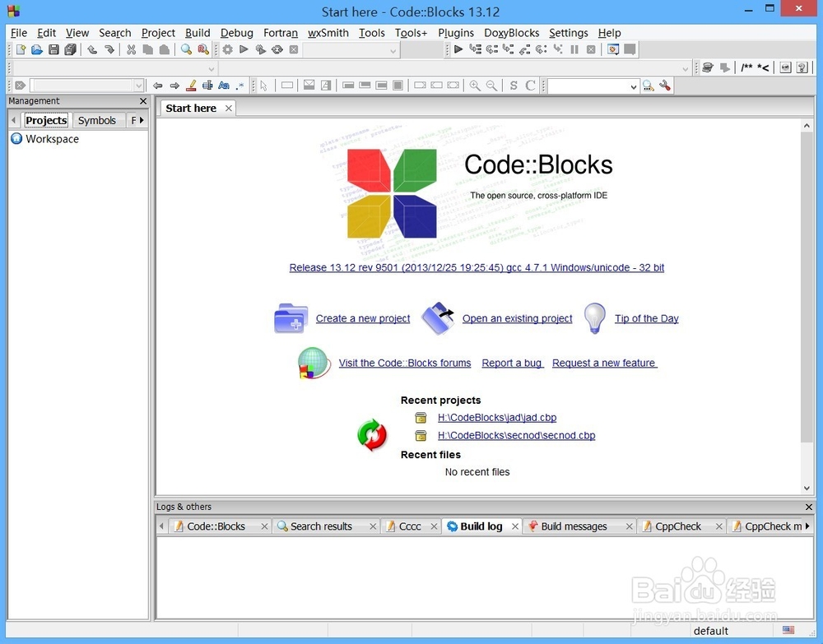Click the zoom in magnifier icon
Image resolution: width=823 pixels, height=644 pixels.
tap(475, 86)
